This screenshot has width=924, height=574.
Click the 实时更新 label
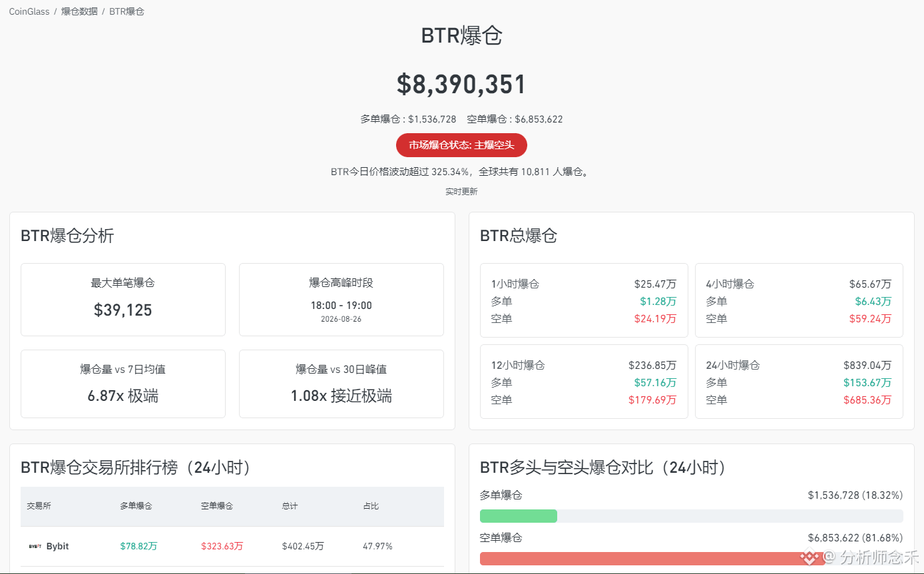461,192
